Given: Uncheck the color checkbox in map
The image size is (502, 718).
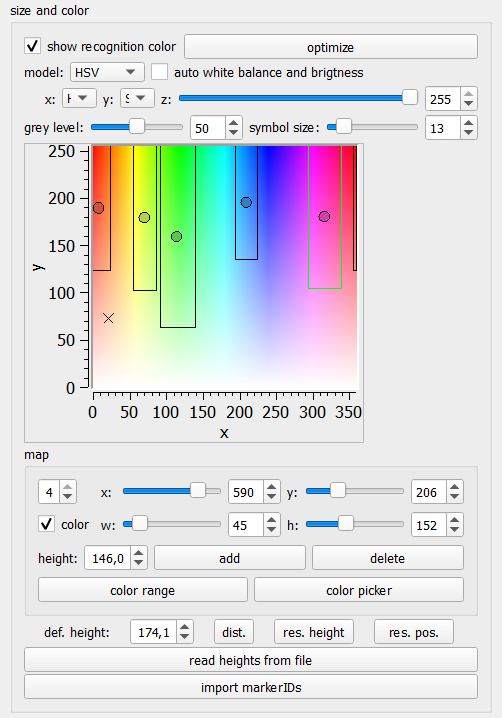Looking at the screenshot, I should click(x=47, y=524).
